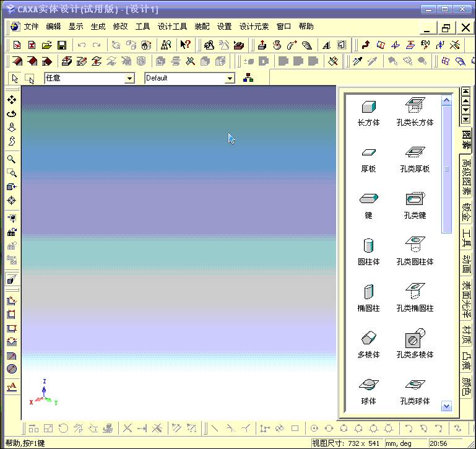Click the smart dimension circle icon on left toolbar
This screenshot has height=449, width=476.
(12, 369)
